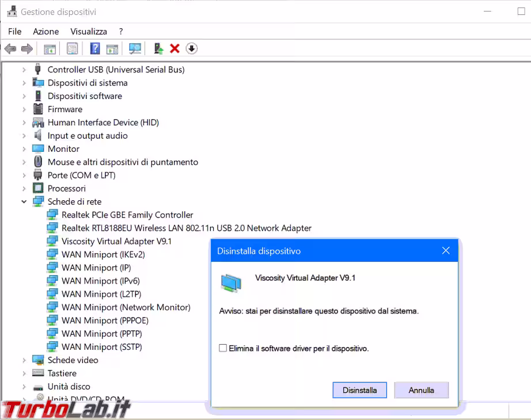The image size is (531, 420).
Task: Click the Controller USB category icon
Action: [x=37, y=69]
